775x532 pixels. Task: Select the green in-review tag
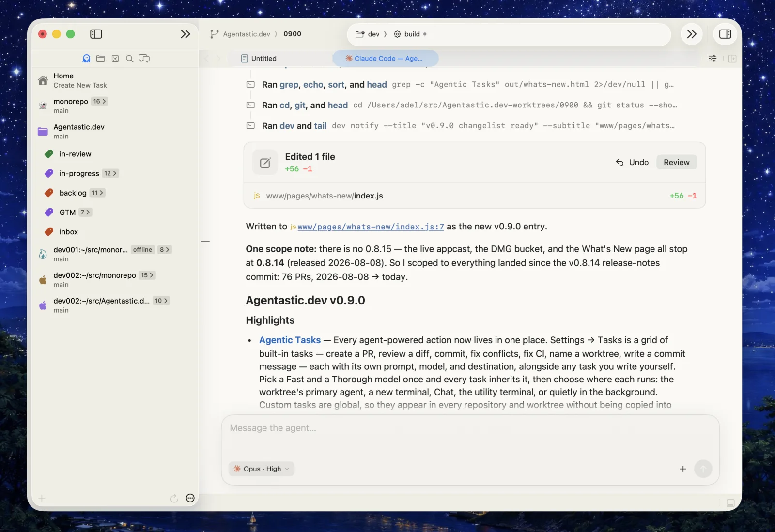pos(49,154)
